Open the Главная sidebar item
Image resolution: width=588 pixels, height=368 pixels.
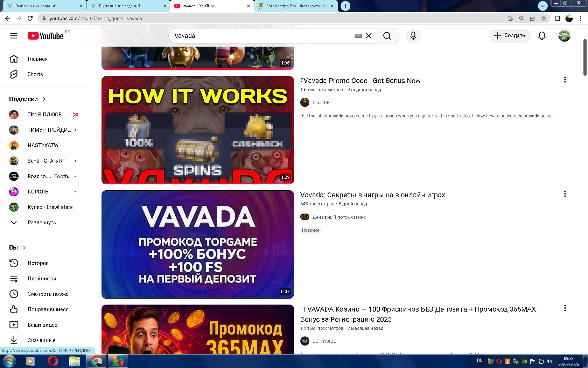click(43, 59)
